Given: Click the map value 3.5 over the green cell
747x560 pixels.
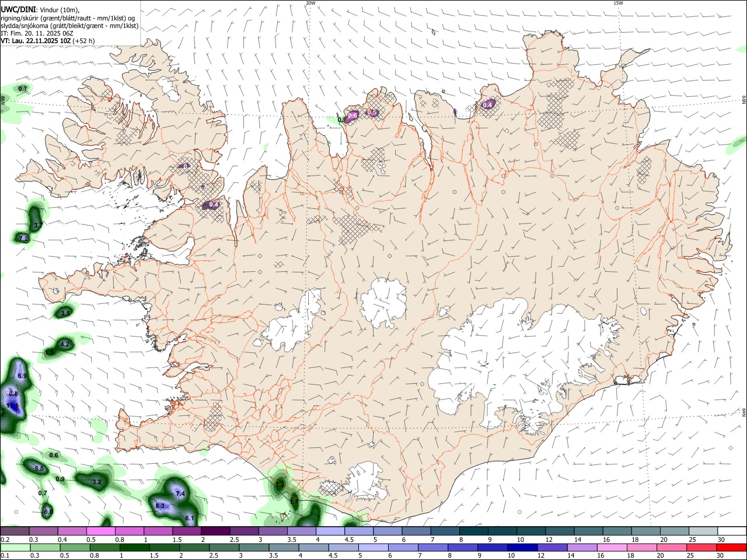Looking at the screenshot, I should 65,313.
